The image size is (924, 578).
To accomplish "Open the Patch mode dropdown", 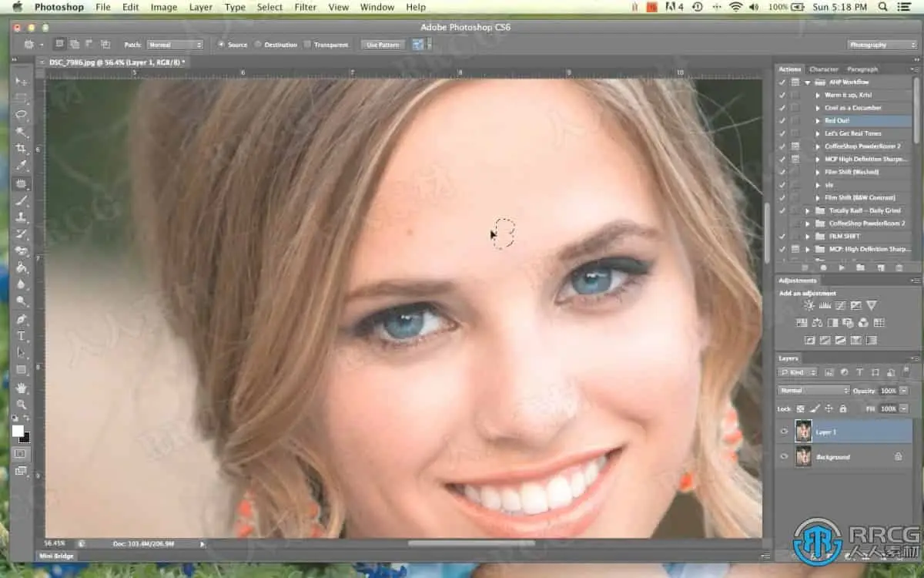I will tap(174, 45).
